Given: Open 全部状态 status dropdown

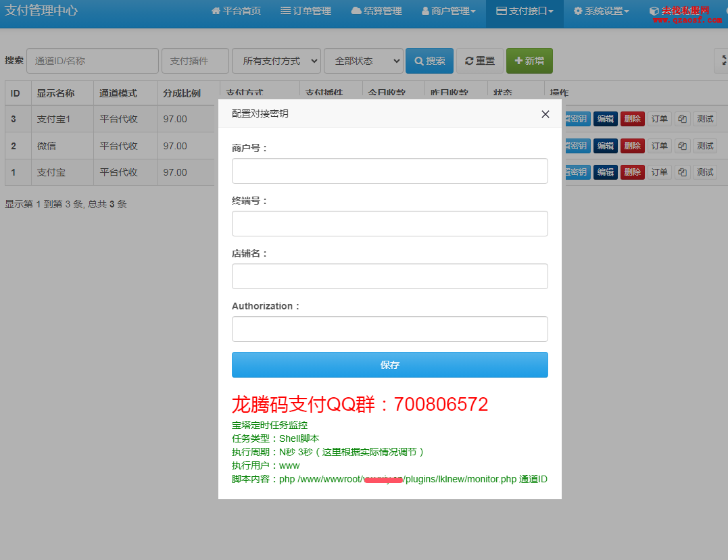Looking at the screenshot, I should [363, 61].
